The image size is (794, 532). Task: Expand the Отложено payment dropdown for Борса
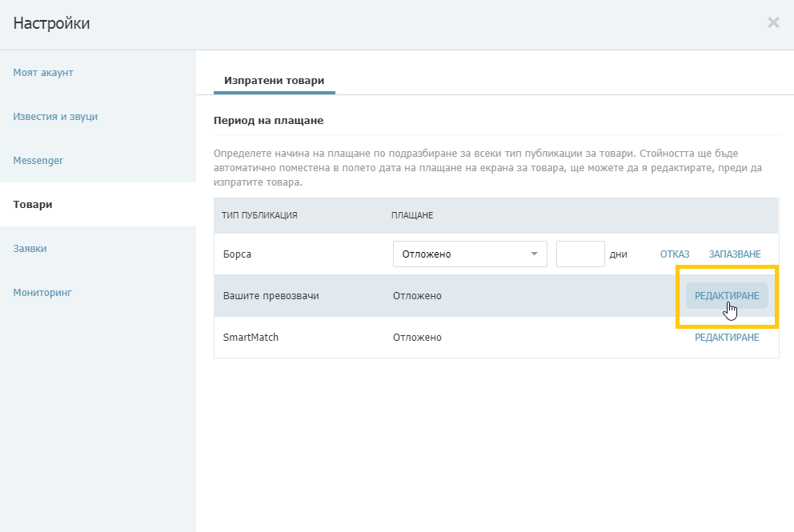tap(470, 254)
